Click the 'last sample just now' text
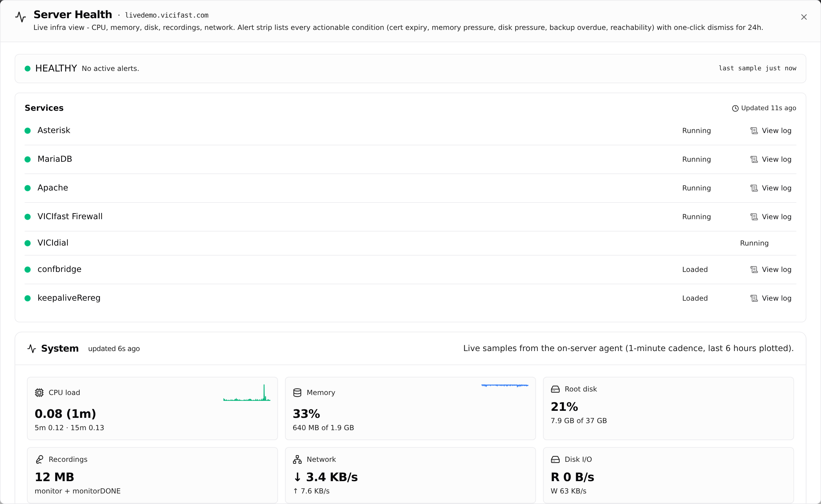Image resolution: width=821 pixels, height=504 pixels. pyautogui.click(x=757, y=68)
